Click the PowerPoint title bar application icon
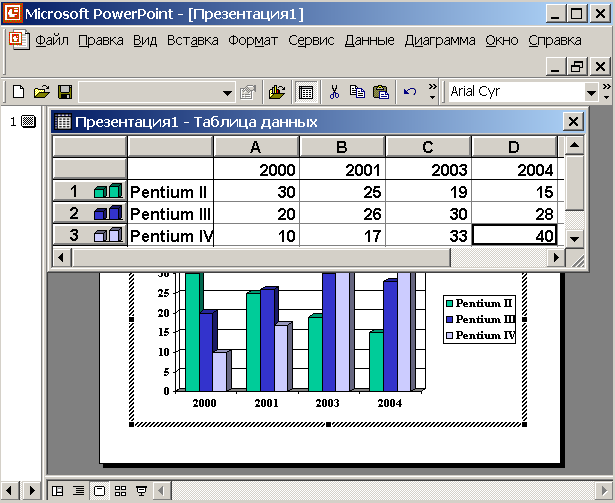Viewport: 615px width, 503px height. point(13,14)
